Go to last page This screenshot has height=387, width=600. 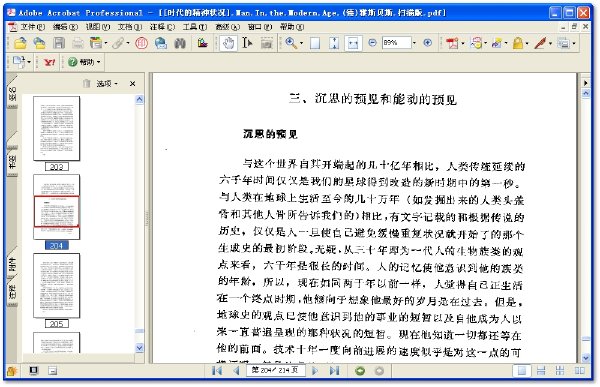pyautogui.click(x=334, y=371)
